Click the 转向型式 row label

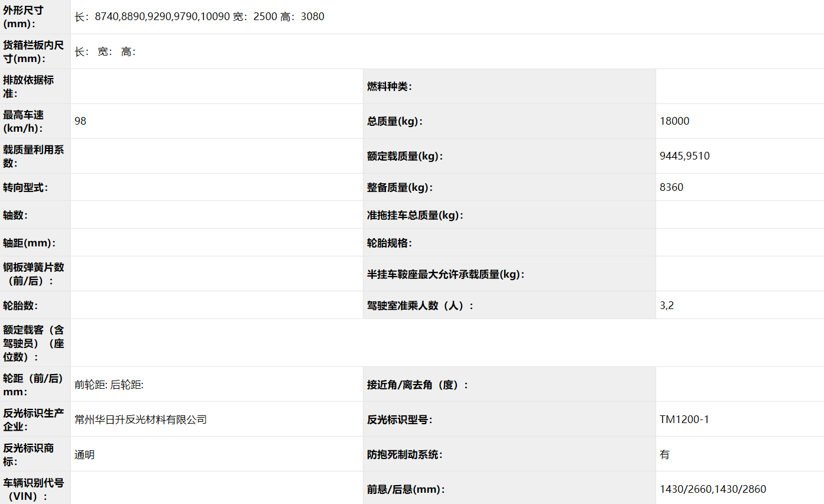point(25,187)
